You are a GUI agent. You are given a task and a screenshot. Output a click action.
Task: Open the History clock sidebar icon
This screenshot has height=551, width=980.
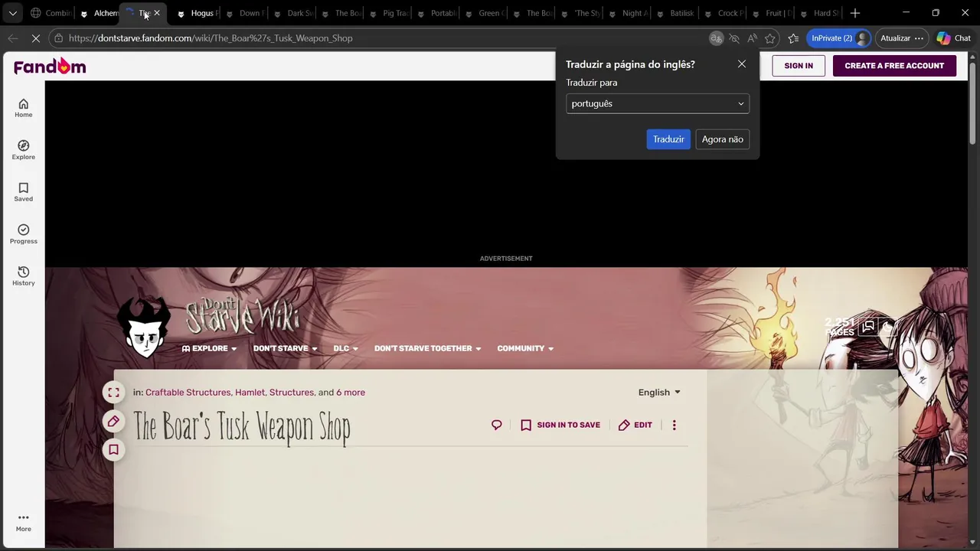(23, 276)
